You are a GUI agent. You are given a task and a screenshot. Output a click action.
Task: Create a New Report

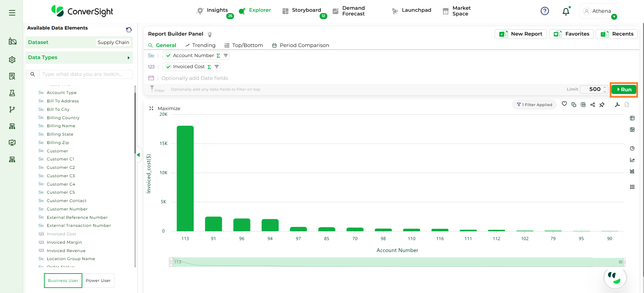coord(520,34)
